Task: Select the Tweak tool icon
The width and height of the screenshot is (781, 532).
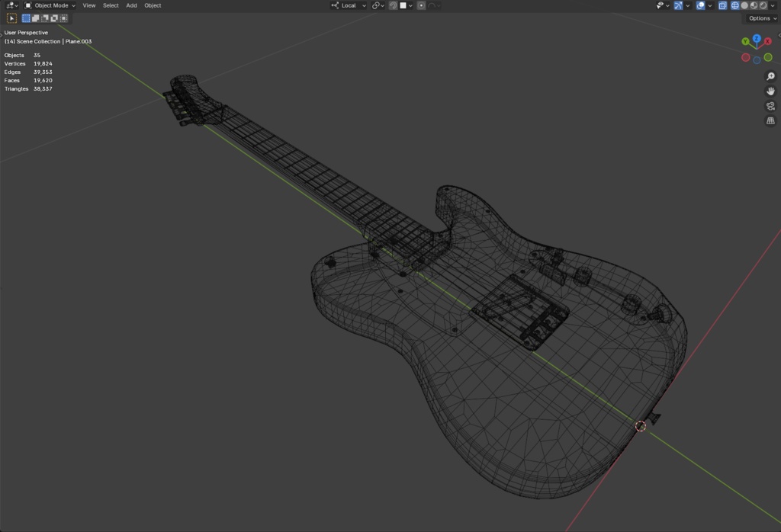Action: pos(11,18)
